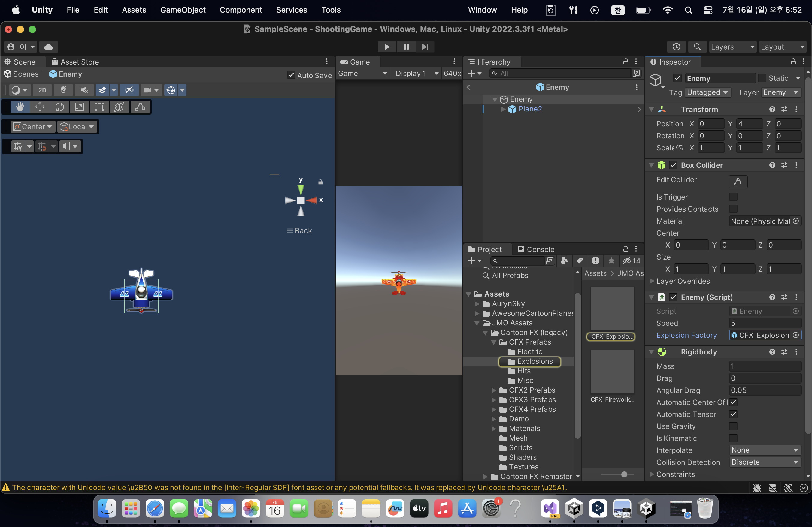This screenshot has width=812, height=527.
Task: Toggle 2D view mode in Scene
Action: (x=42, y=90)
